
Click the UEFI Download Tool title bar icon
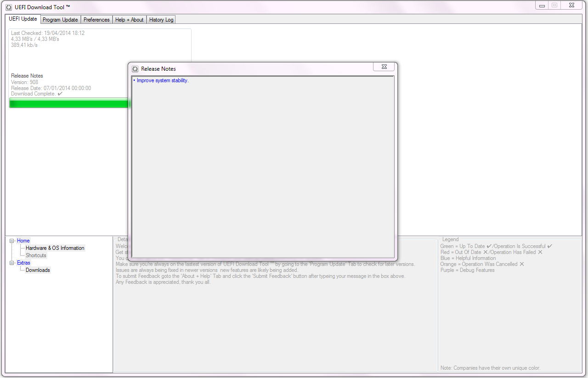(9, 7)
